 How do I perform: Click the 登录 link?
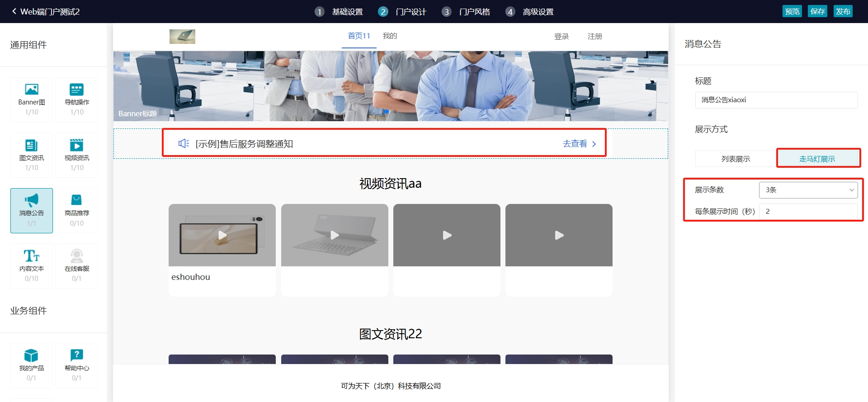point(561,36)
